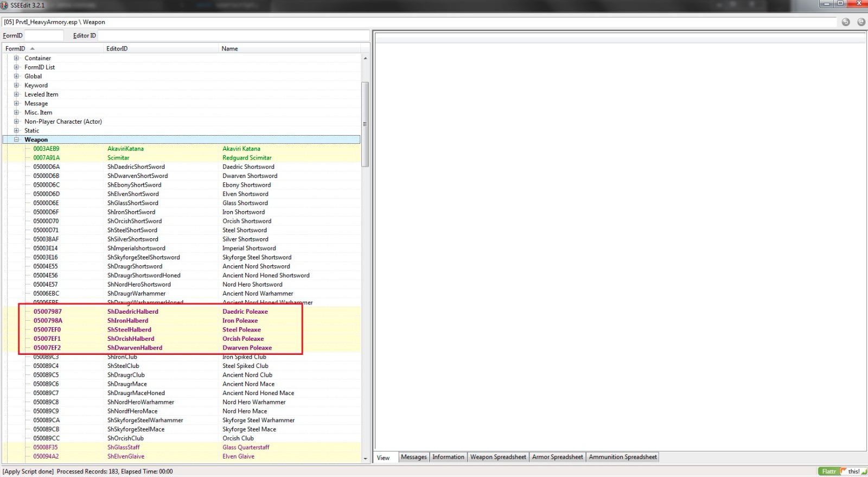Select the Akaviri Katana record
The height and width of the screenshot is (477, 868).
click(241, 149)
